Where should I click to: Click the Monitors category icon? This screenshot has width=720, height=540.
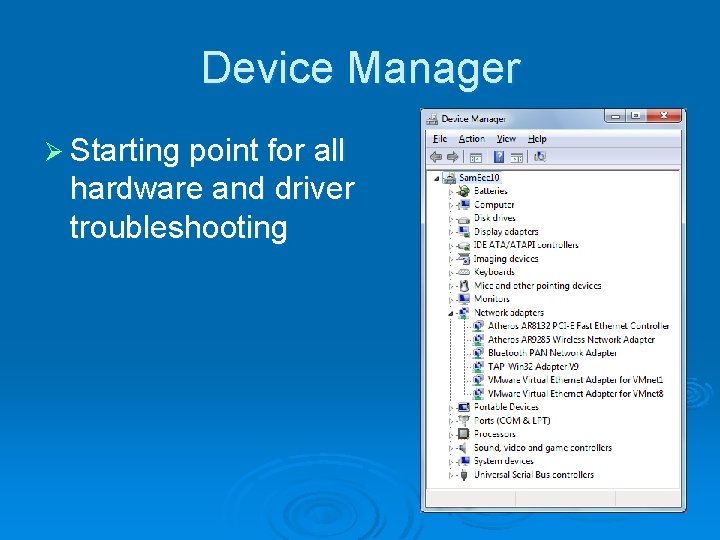[464, 299]
